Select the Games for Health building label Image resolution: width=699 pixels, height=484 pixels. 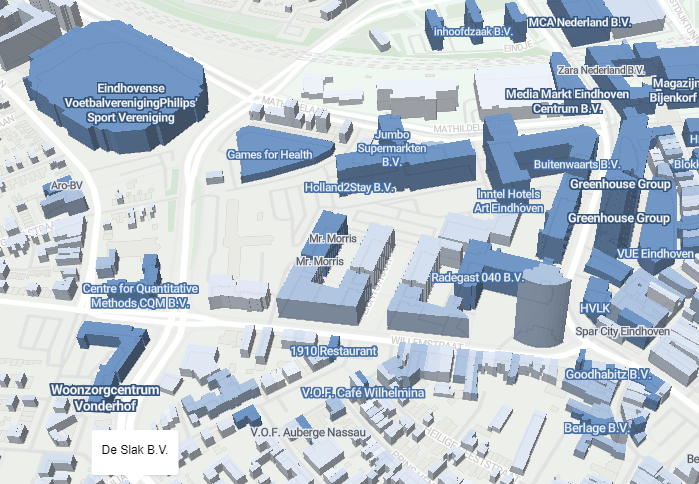pyautogui.click(x=270, y=155)
